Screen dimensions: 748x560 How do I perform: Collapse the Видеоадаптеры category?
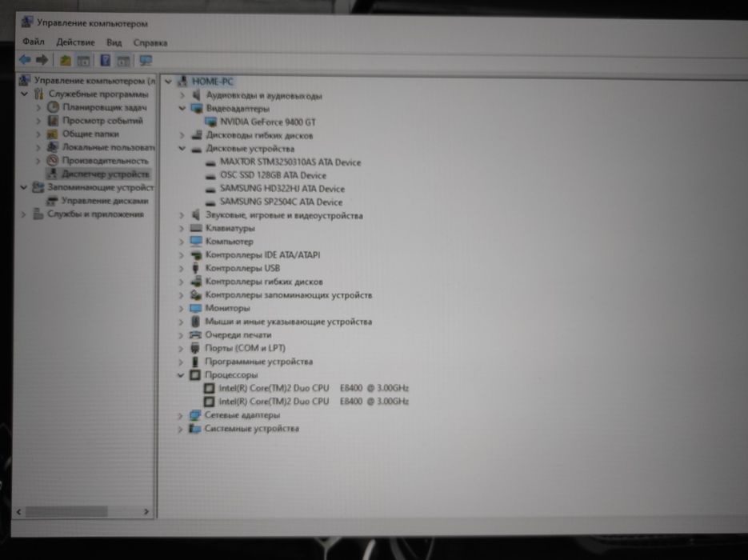click(x=182, y=108)
